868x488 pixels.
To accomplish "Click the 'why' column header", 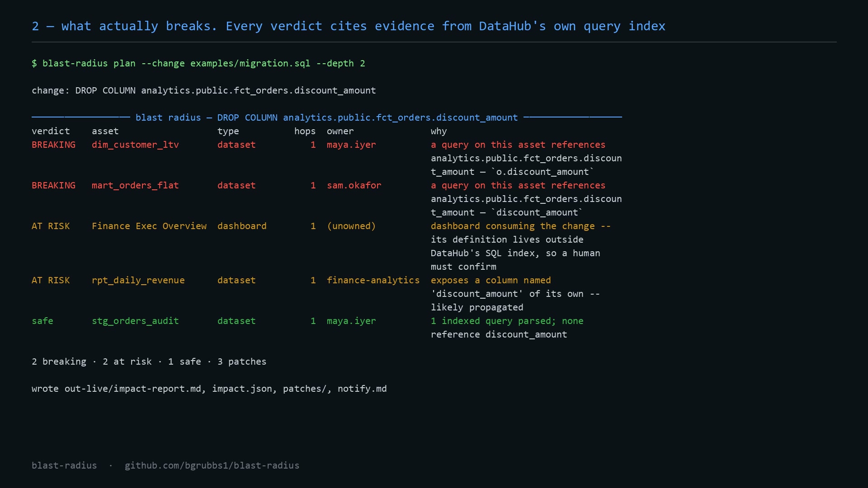I will coord(439,131).
